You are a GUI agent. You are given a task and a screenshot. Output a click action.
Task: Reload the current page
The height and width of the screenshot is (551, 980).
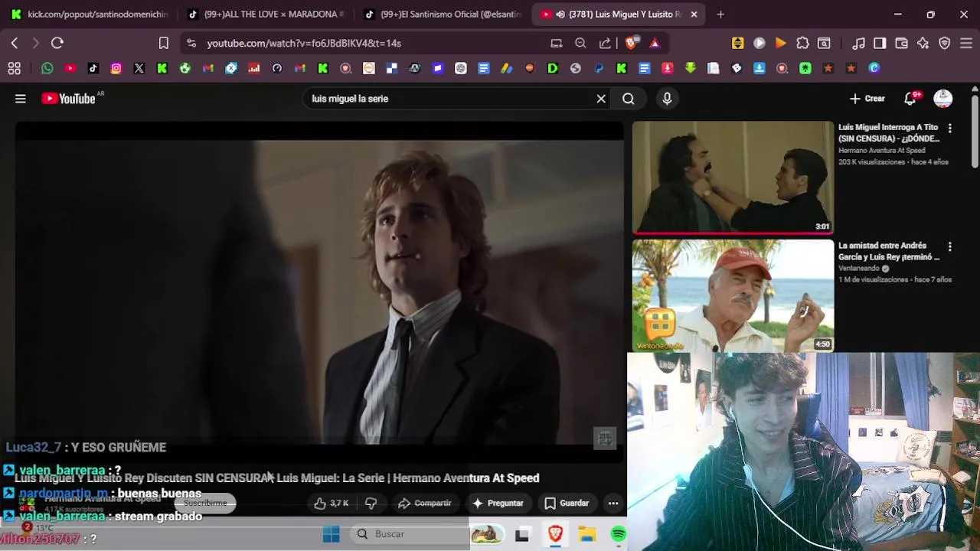57,44
